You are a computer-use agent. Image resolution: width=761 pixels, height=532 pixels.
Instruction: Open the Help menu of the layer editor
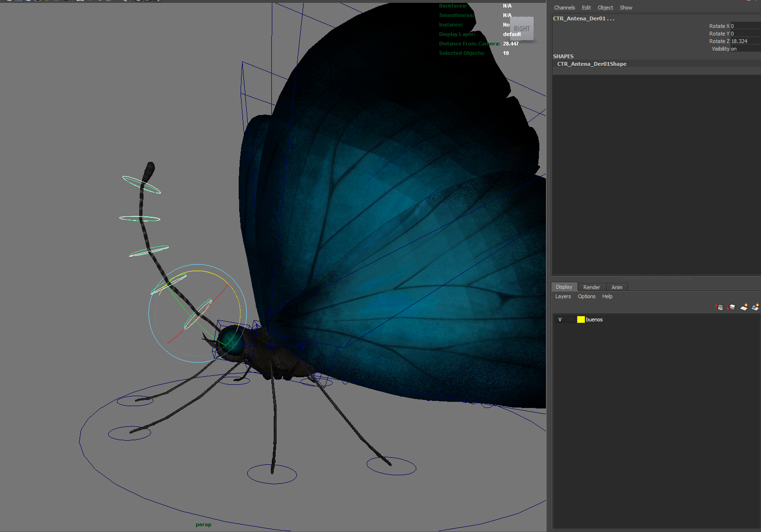click(607, 296)
